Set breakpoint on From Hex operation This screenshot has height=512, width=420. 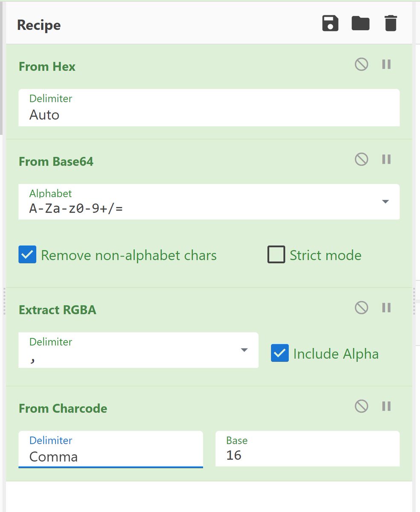pyautogui.click(x=386, y=65)
